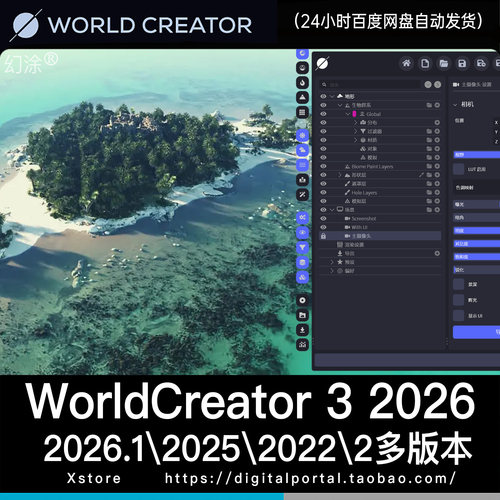Viewport: 500px width, 500px height.
Task: Collapse the 相机 camera section chevron
Action: [x=455, y=105]
